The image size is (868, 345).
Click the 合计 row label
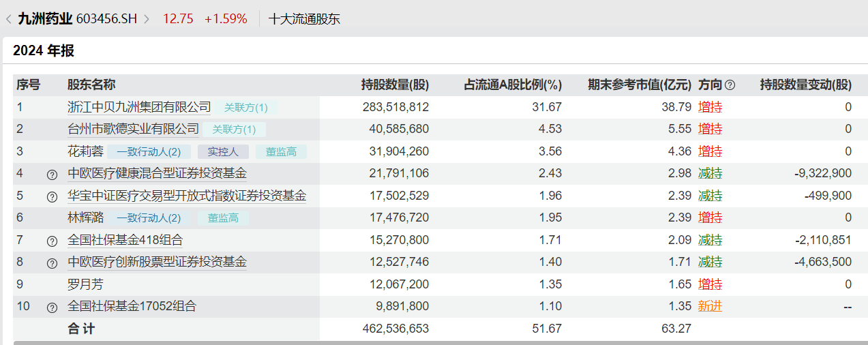pos(81,329)
